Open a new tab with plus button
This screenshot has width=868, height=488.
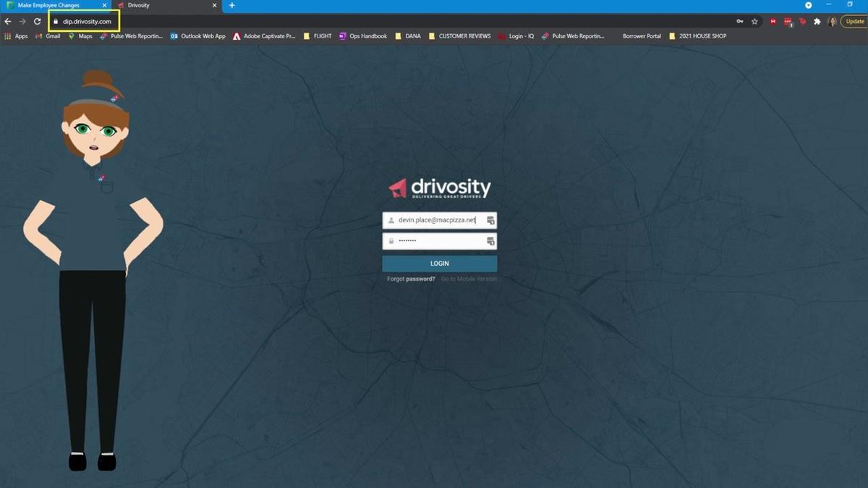pos(232,6)
